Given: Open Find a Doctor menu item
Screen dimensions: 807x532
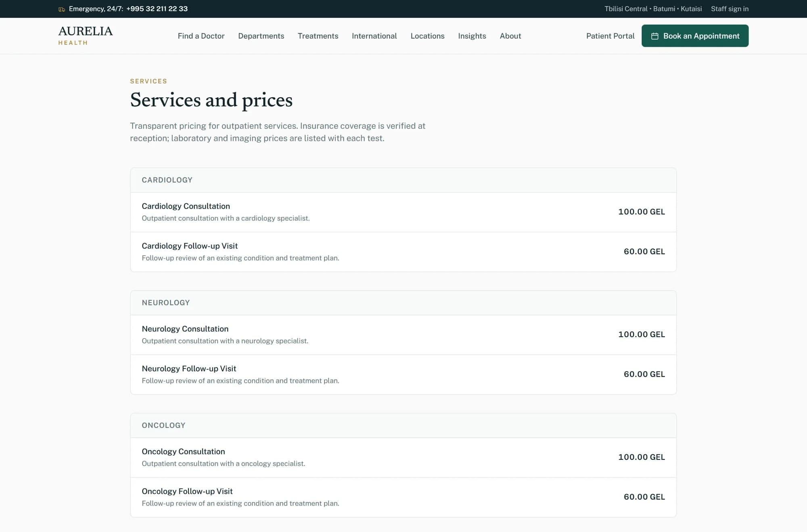Looking at the screenshot, I should click(201, 36).
